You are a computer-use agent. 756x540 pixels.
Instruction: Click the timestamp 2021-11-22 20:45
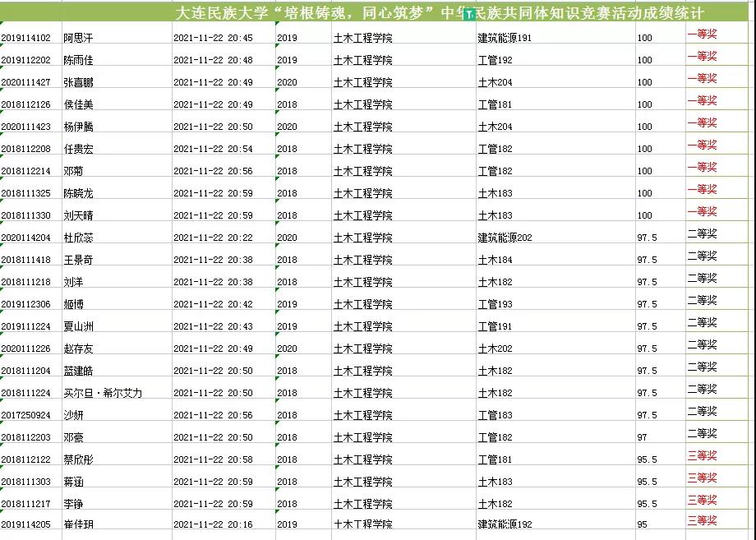point(213,38)
